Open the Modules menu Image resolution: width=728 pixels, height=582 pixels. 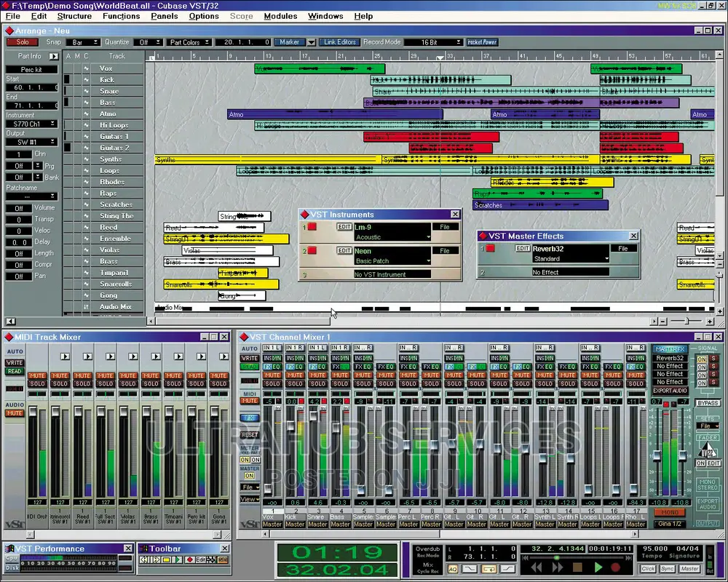point(280,16)
